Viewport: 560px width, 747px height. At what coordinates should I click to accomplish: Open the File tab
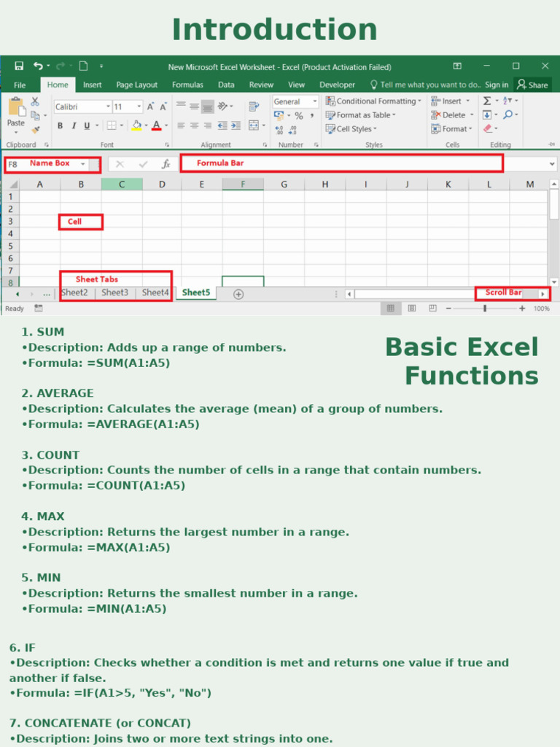pos(20,85)
